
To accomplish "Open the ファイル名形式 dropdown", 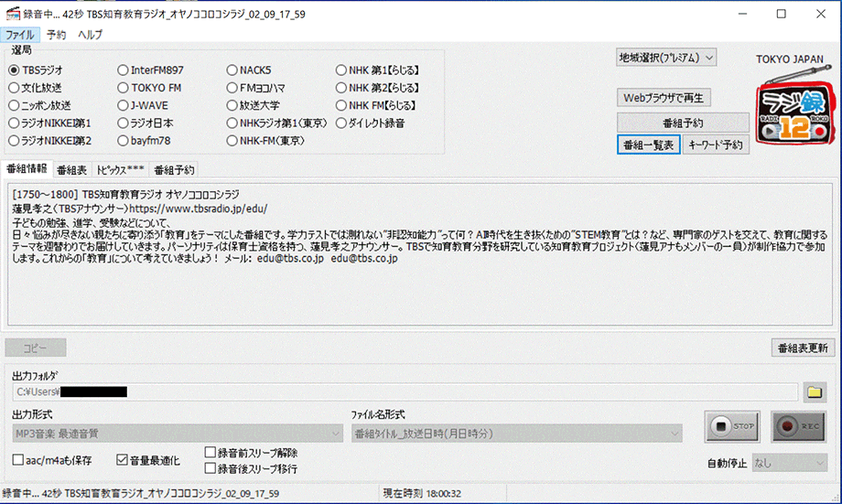I will coord(516,434).
